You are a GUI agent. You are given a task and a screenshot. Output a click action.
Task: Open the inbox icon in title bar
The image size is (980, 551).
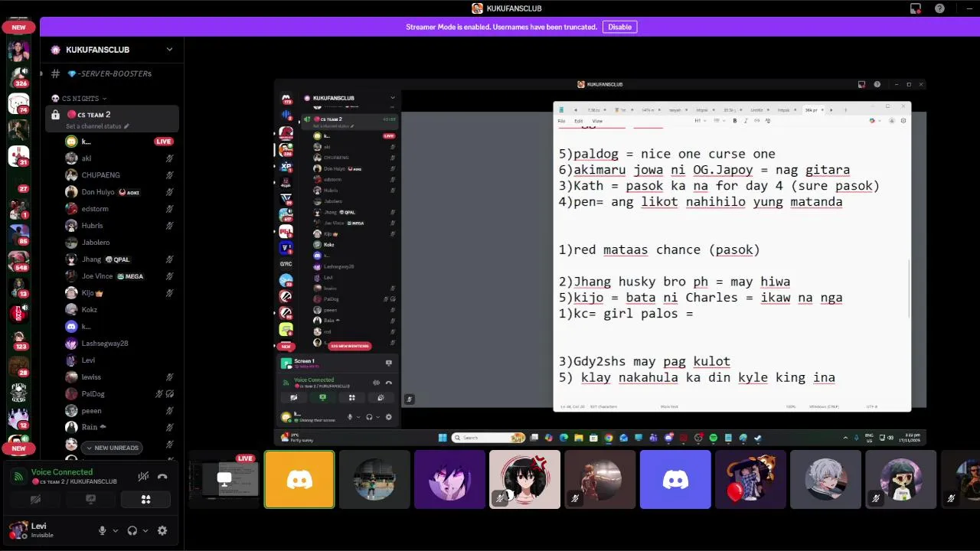coord(916,8)
